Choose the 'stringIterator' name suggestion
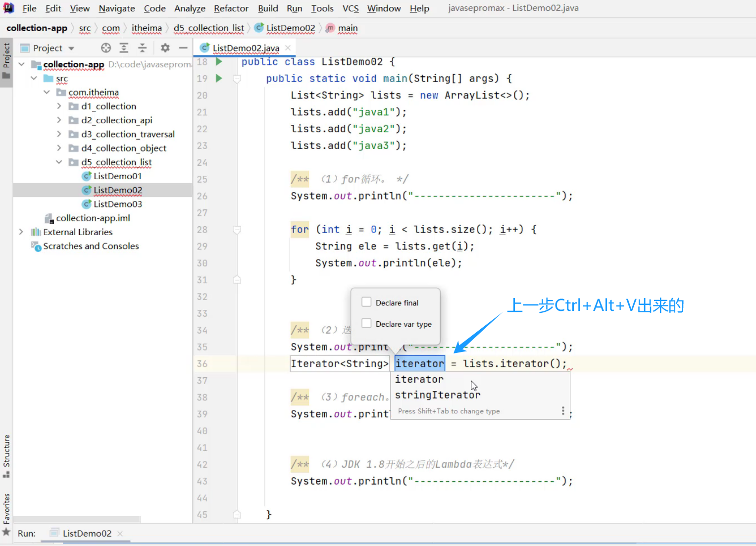This screenshot has width=756, height=546. tap(480, 395)
